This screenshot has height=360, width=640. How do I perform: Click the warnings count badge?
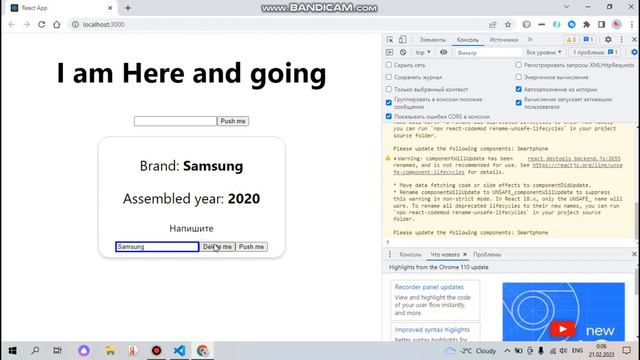[x=571, y=40]
